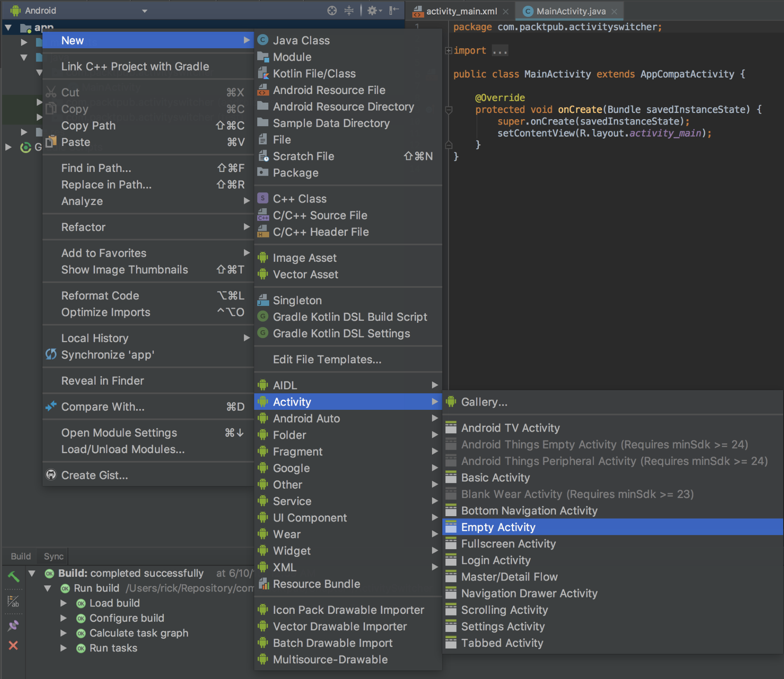The height and width of the screenshot is (679, 784).
Task: Click the Java Class icon in New menu
Action: [x=263, y=40]
